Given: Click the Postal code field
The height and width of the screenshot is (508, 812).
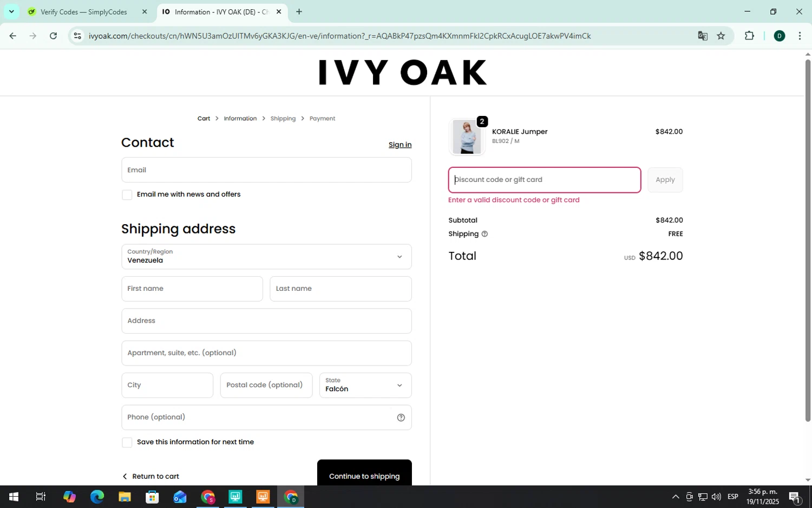Looking at the screenshot, I should click(x=266, y=385).
